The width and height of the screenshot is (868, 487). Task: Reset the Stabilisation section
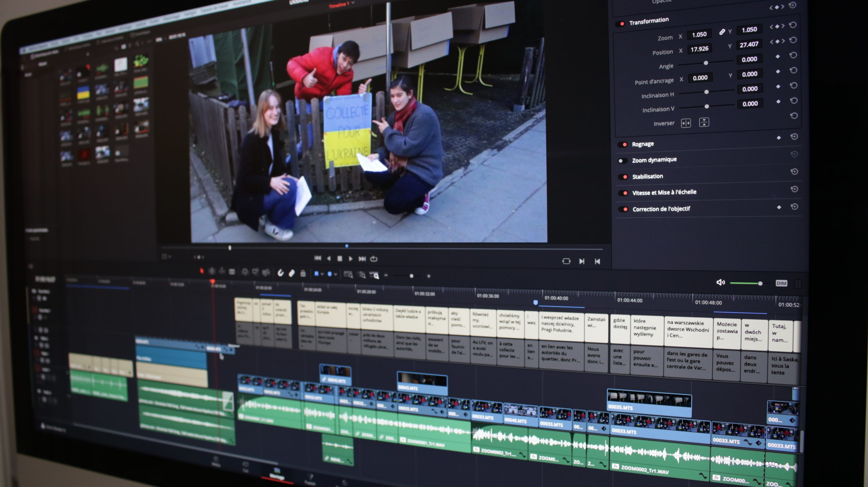click(794, 171)
